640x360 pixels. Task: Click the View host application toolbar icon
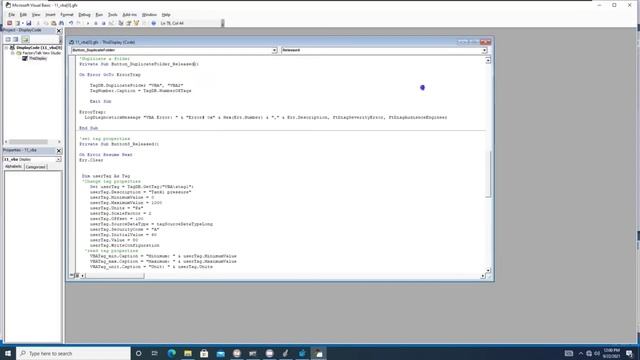(x=9, y=23)
